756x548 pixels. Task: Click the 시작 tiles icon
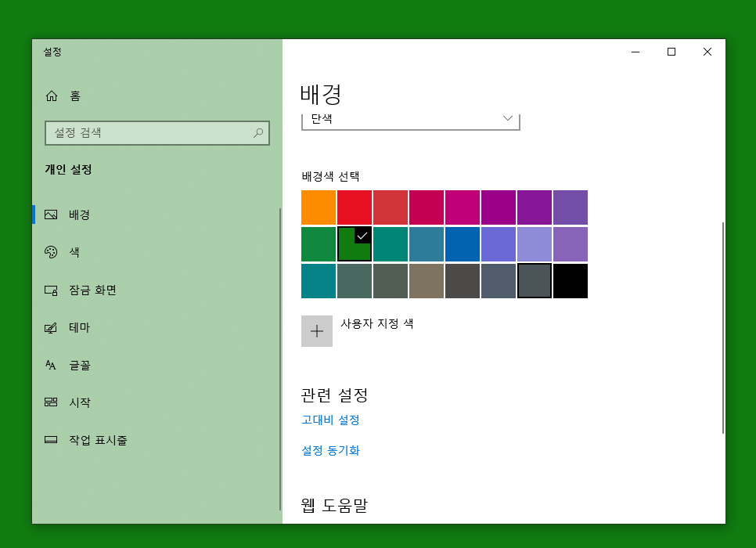51,402
